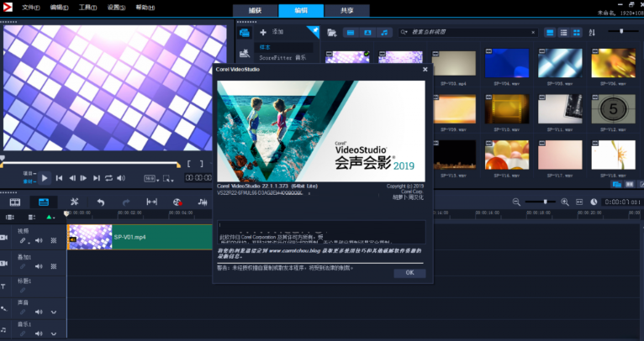Zoom in the timeline with magnifier plus

click(565, 202)
